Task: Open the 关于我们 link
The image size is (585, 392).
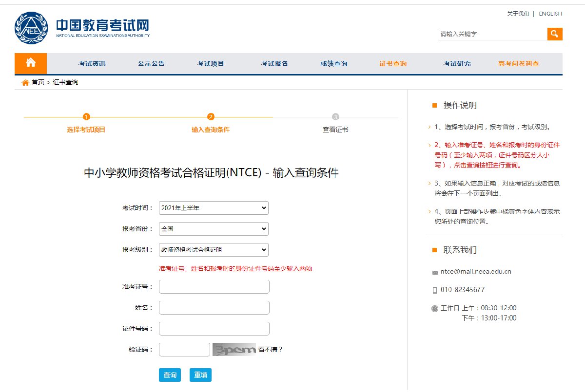Action: click(518, 14)
